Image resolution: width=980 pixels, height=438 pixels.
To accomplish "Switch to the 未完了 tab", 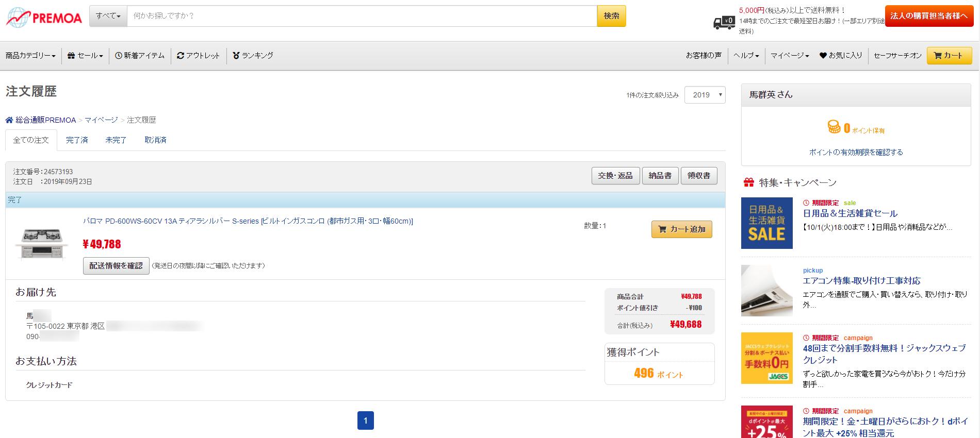I will click(x=116, y=140).
